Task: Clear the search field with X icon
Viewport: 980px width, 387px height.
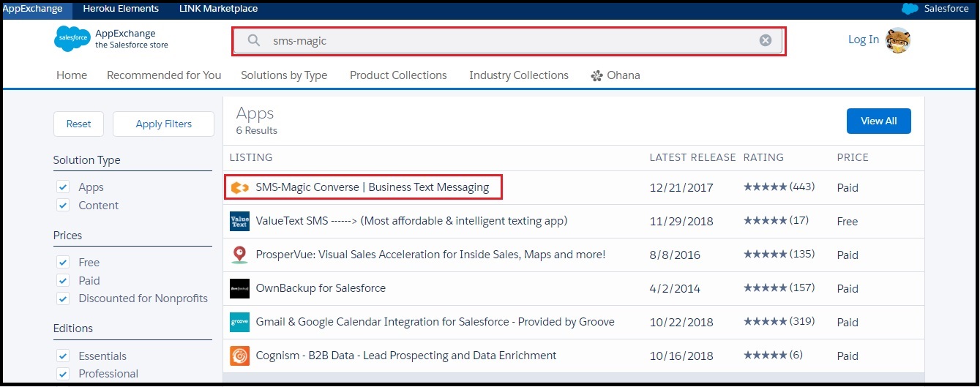Action: pos(766,40)
